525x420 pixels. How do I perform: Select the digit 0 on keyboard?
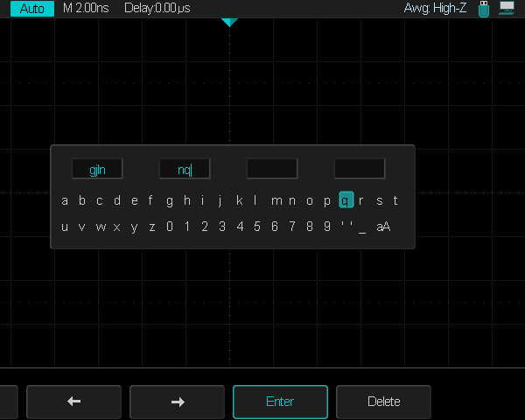[170, 227]
